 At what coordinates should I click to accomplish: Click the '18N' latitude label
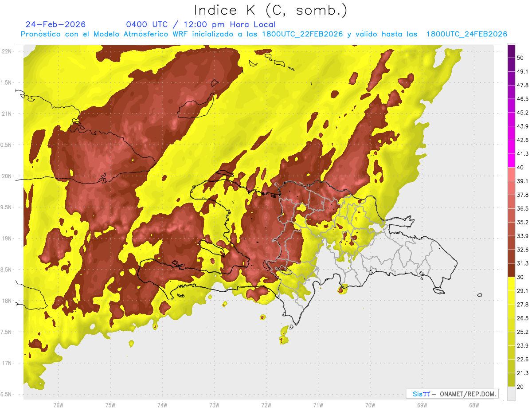[7, 301]
